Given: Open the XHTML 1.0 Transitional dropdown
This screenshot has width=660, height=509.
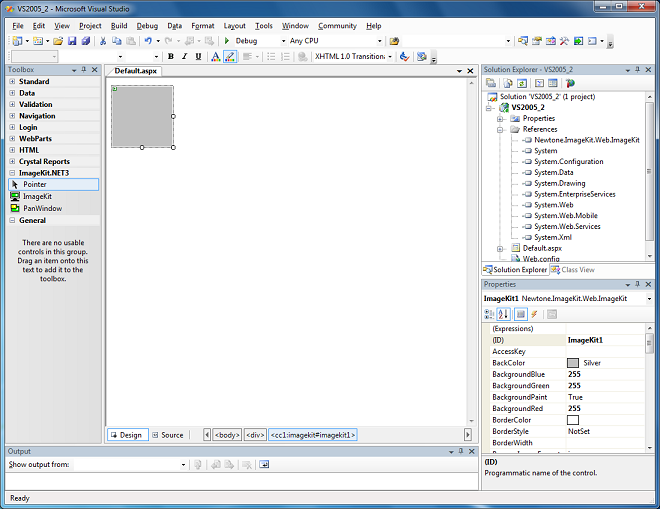Looking at the screenshot, I should pyautogui.click(x=390, y=56).
